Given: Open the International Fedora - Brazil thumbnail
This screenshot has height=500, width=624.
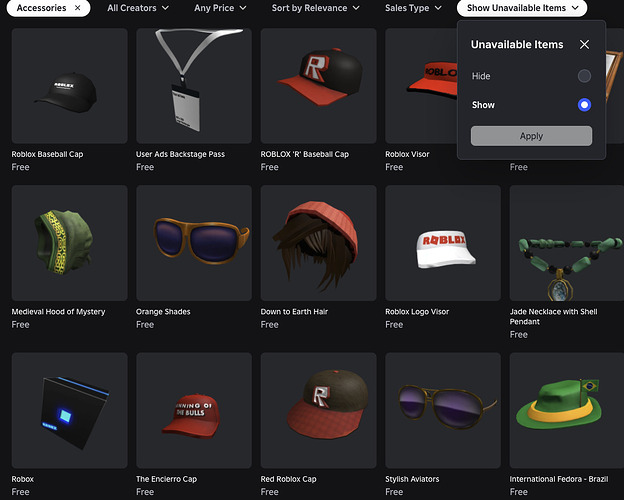Looking at the screenshot, I should [x=567, y=410].
